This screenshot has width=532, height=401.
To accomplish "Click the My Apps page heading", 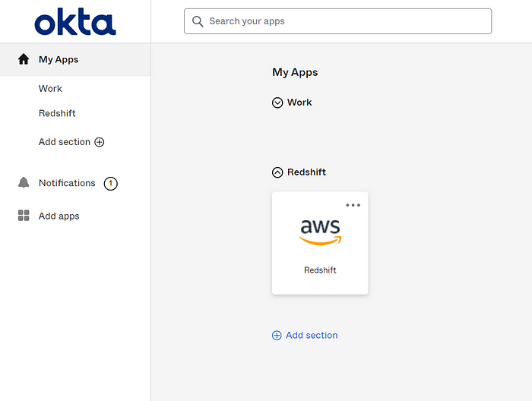I will [295, 73].
